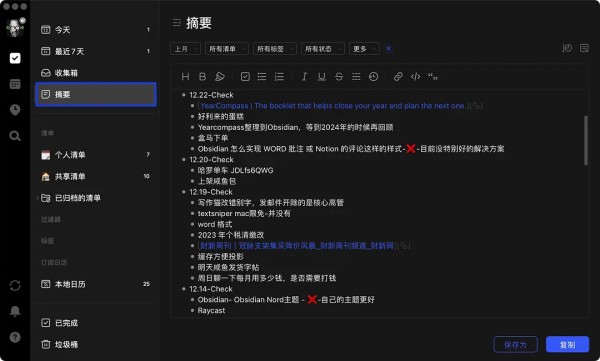Clear filters with the blue X
The height and width of the screenshot is (361, 600).
[388, 49]
